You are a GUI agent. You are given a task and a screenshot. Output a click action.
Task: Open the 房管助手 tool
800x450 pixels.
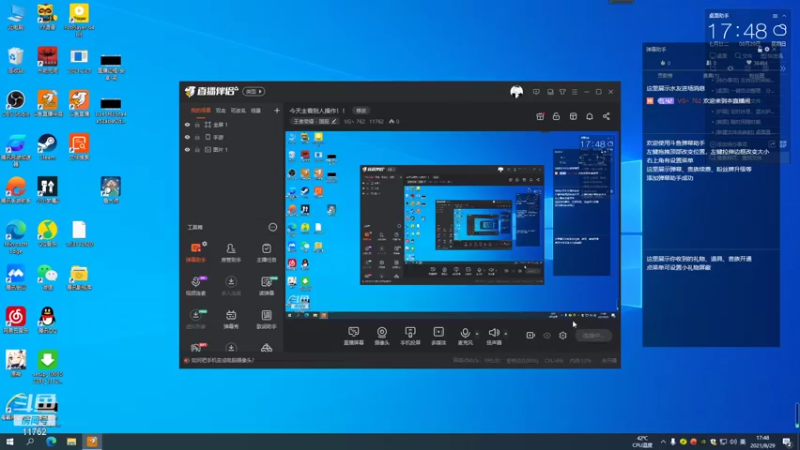point(231,253)
